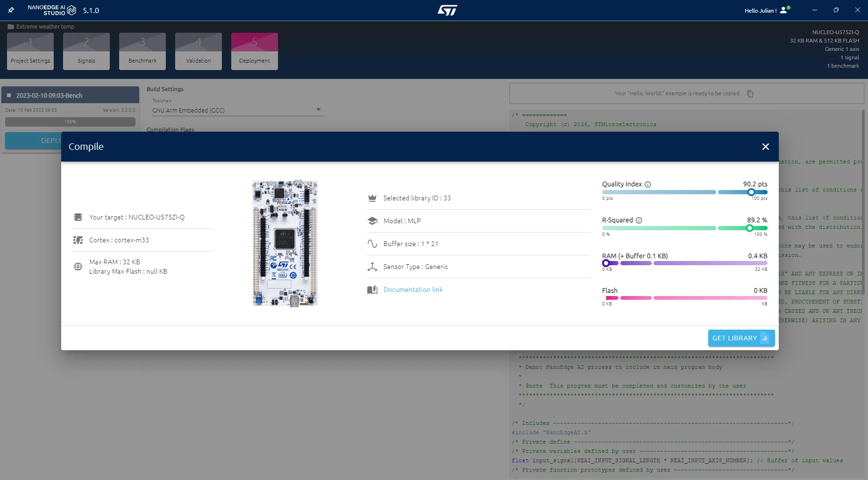Click 'Model : MLP' text
Image resolution: width=868 pixels, height=480 pixels.
pyautogui.click(x=402, y=221)
